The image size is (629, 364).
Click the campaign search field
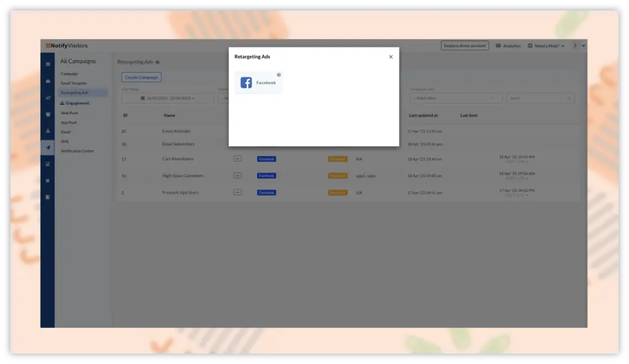[x=541, y=98]
